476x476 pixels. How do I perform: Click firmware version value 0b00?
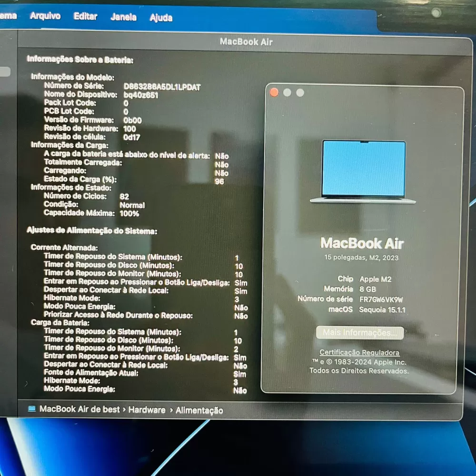pyautogui.click(x=132, y=120)
